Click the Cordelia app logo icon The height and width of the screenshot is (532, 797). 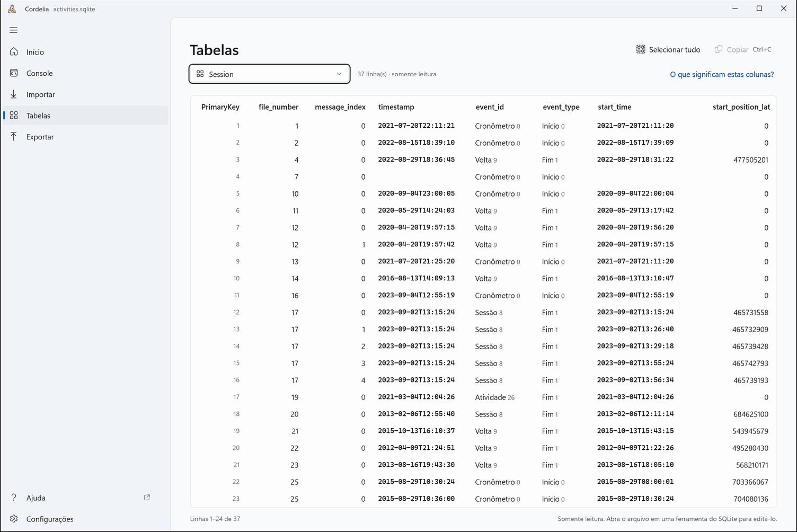point(12,9)
